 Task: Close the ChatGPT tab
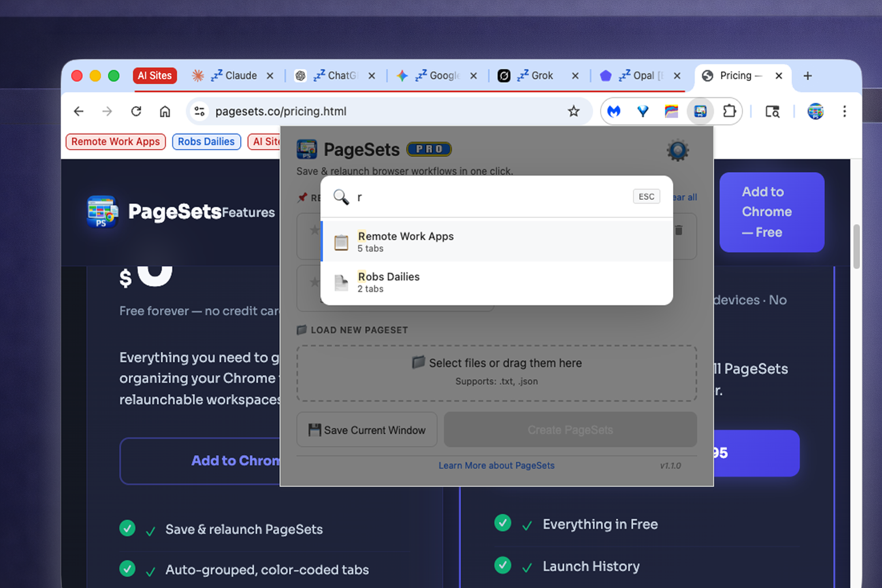[372, 76]
